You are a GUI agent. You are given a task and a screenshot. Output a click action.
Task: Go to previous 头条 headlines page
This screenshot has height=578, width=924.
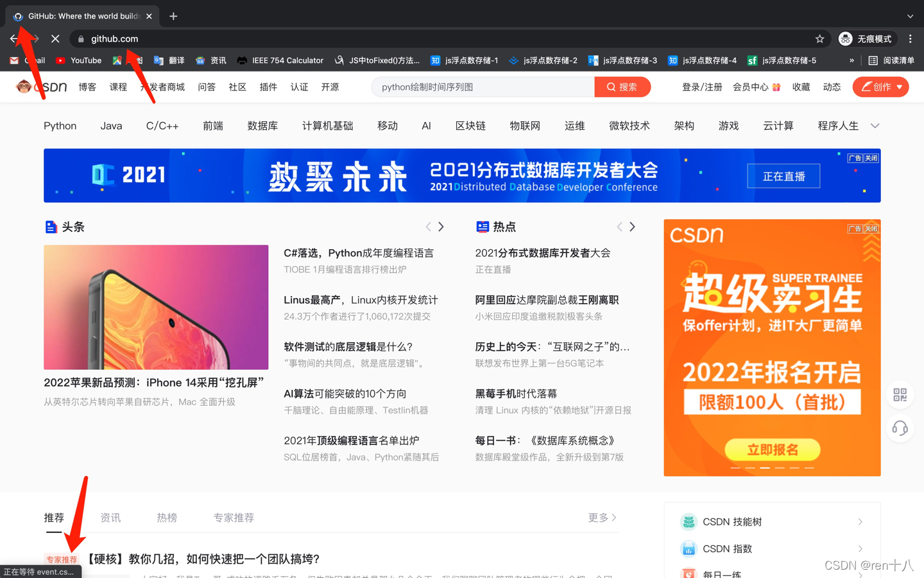[428, 227]
